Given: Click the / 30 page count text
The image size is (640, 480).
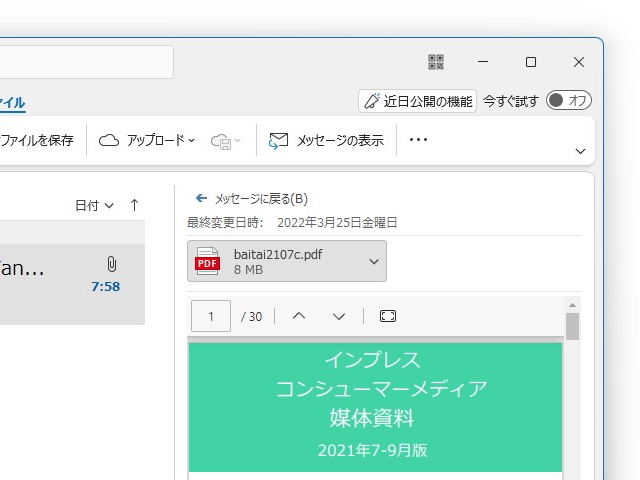Looking at the screenshot, I should (x=251, y=317).
